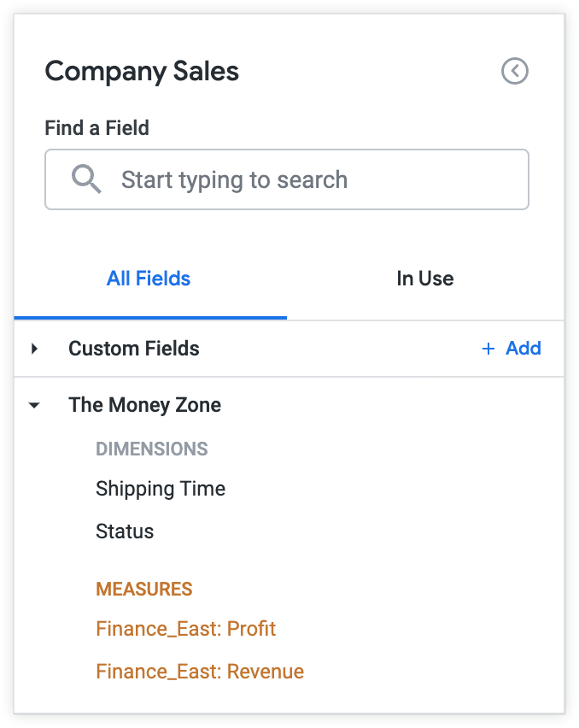Choose the Finance_East: Profit measure
This screenshot has height=728, width=579.
pyautogui.click(x=185, y=629)
